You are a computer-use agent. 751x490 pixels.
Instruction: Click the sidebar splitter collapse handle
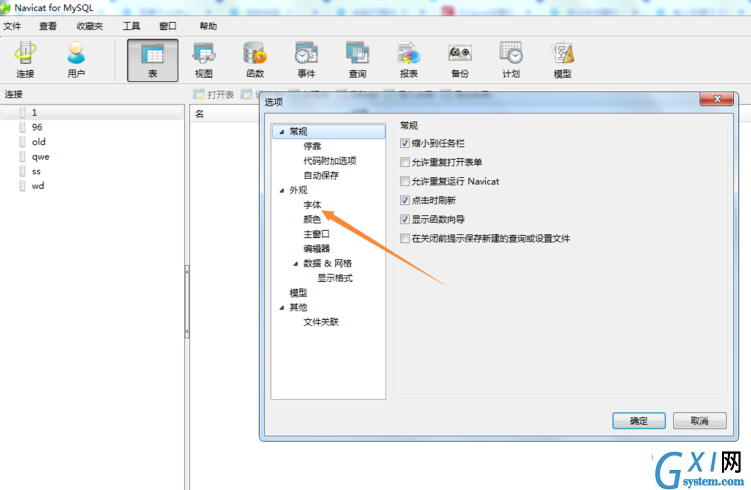point(187,302)
